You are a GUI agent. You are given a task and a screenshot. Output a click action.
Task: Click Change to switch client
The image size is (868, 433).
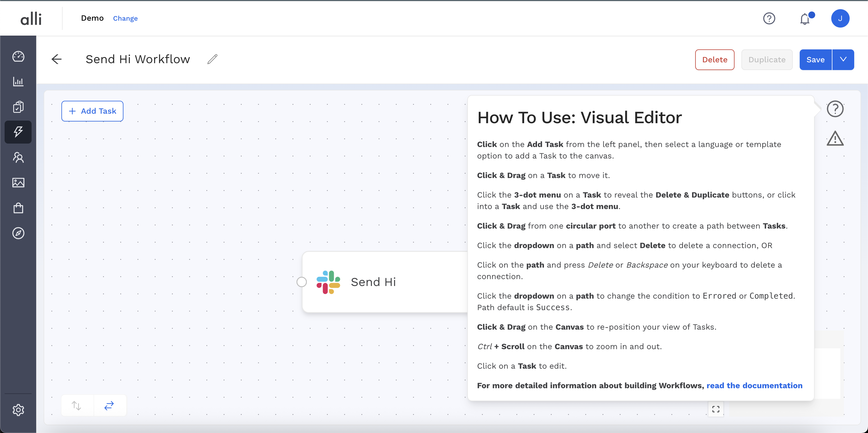(x=125, y=19)
